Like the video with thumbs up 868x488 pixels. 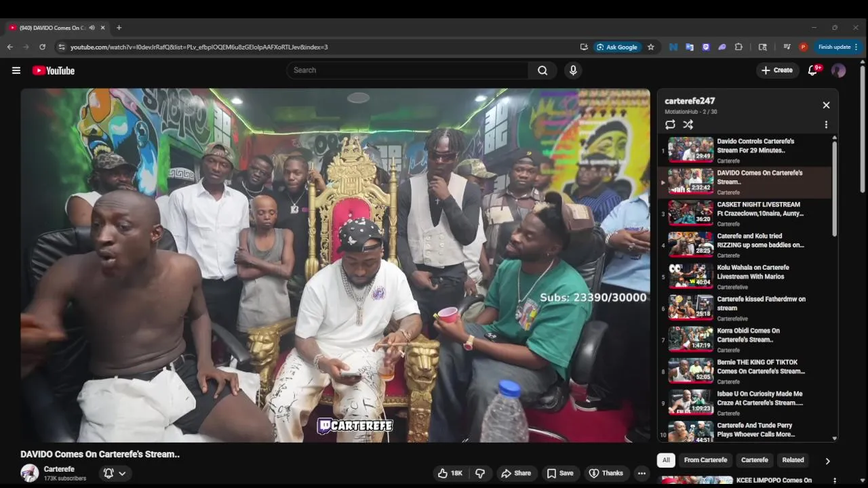tap(450, 473)
